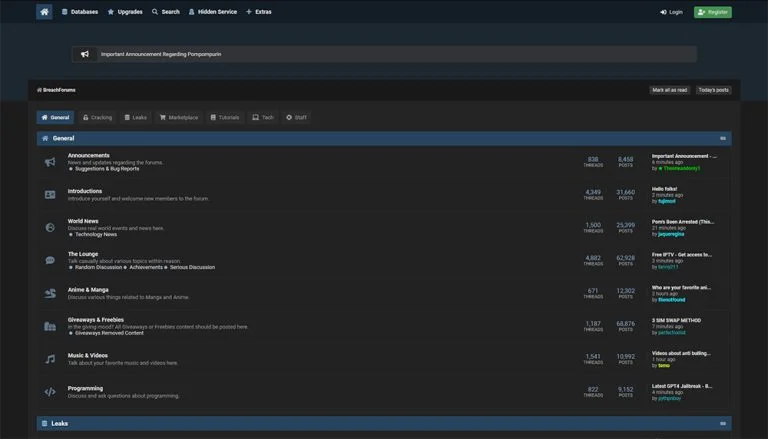Image resolution: width=768 pixels, height=439 pixels.
Task: Open latest post Videos about anti bulling
Action: point(681,353)
